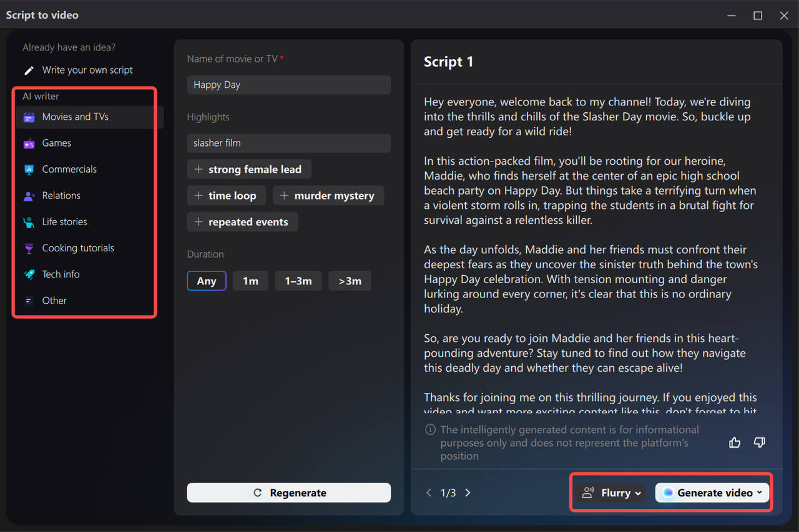Select the Relations category icon
799x532 pixels.
(29, 195)
